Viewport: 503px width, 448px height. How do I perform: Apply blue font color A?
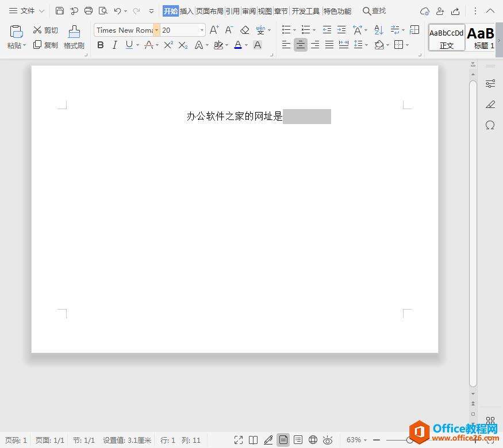pos(238,45)
